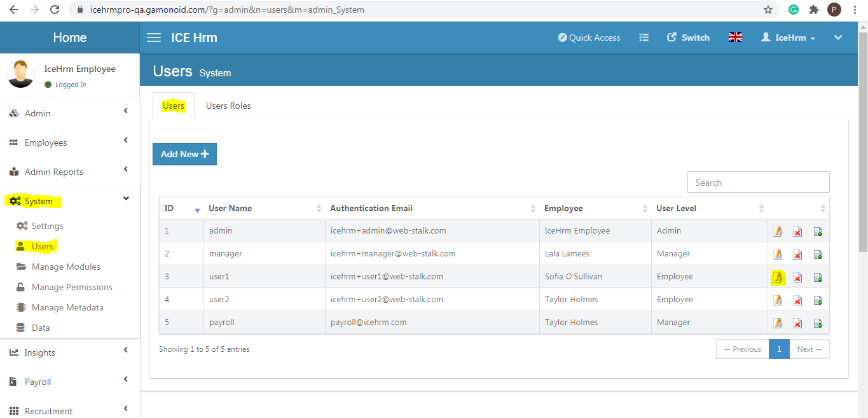The image size is (868, 418).
Task: Click the icehrm+user1@web-stalk.com cell
Action: pyautogui.click(x=432, y=277)
